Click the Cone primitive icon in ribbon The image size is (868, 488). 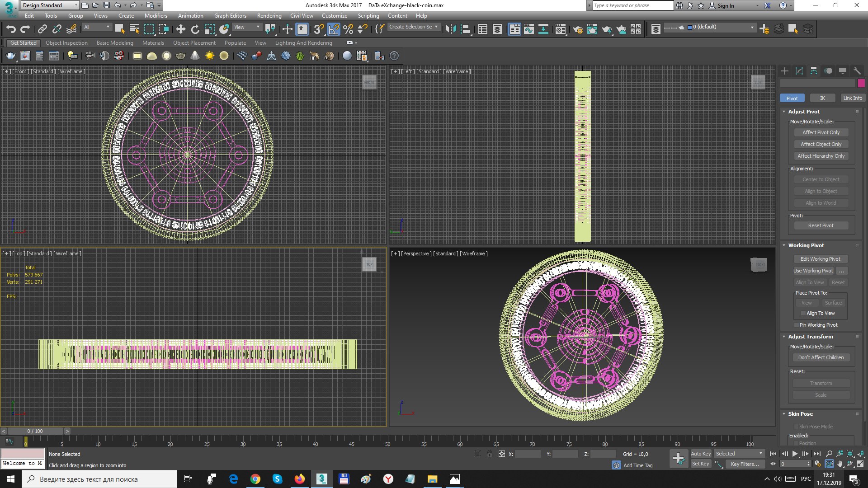tap(195, 56)
